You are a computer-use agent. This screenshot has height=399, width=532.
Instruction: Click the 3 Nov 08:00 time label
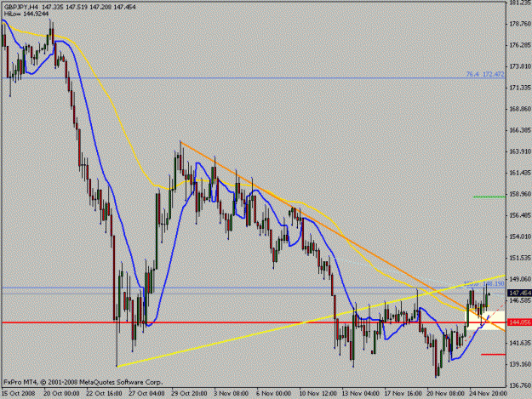coord(231,393)
